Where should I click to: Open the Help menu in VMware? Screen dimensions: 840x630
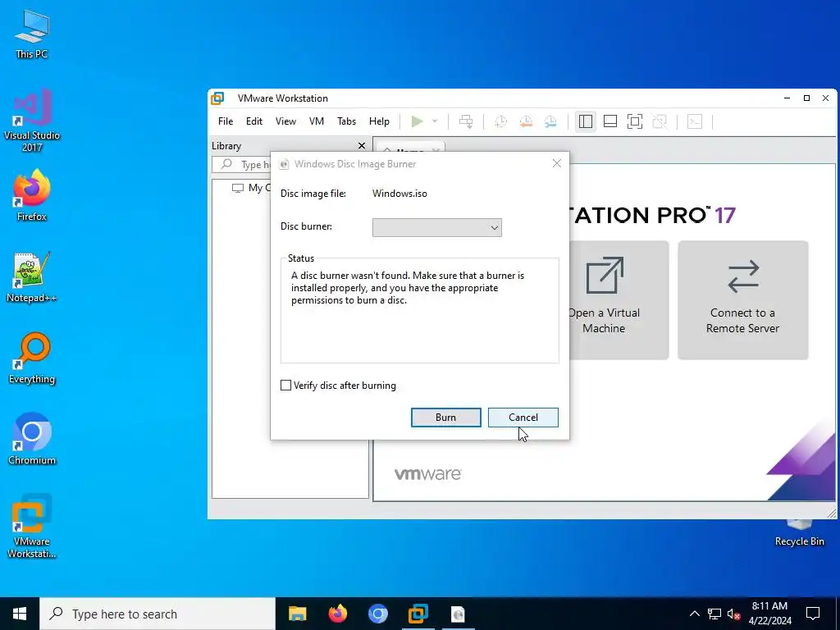[379, 121]
